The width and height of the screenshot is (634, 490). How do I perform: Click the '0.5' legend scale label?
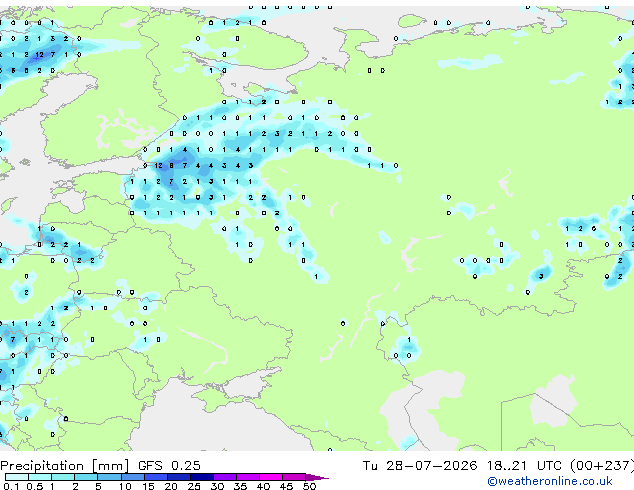click(34, 486)
